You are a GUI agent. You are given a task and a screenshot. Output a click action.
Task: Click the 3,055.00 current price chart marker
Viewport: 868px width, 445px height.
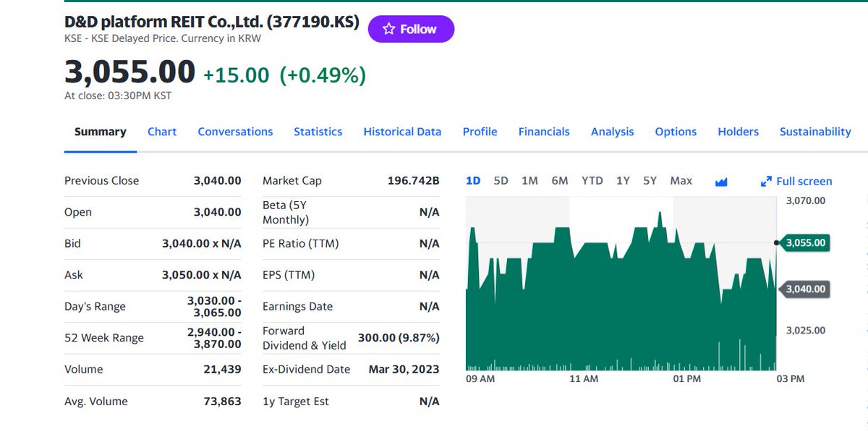click(806, 242)
